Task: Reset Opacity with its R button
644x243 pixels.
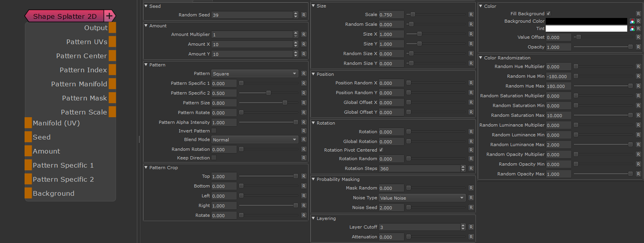Action: point(638,47)
